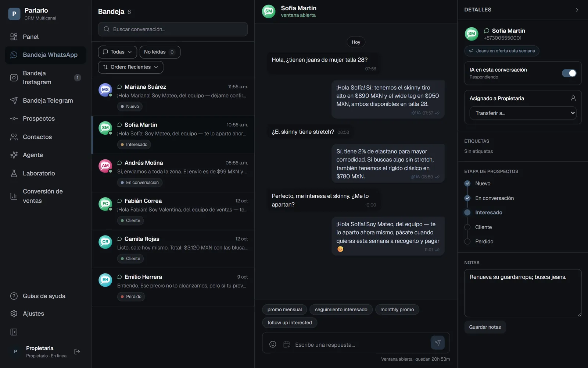The height and width of the screenshot is (368, 588).
Task: Click the Guías de ayuda help icon
Action: coord(14,296)
